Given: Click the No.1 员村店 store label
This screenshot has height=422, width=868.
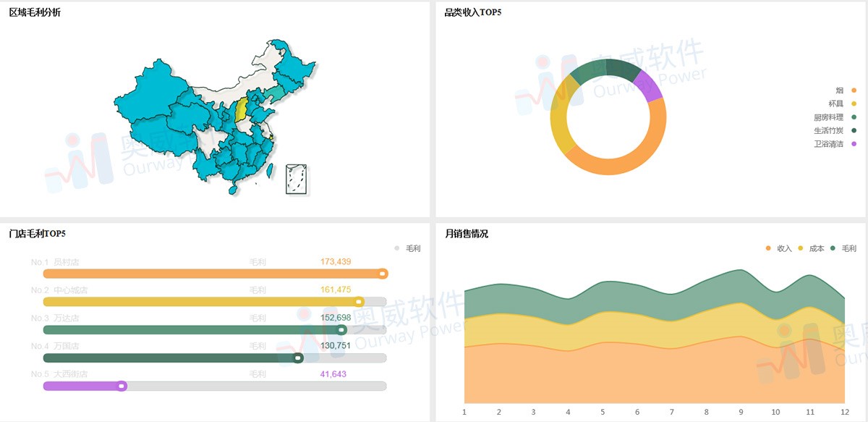Looking at the screenshot, I should [55, 262].
